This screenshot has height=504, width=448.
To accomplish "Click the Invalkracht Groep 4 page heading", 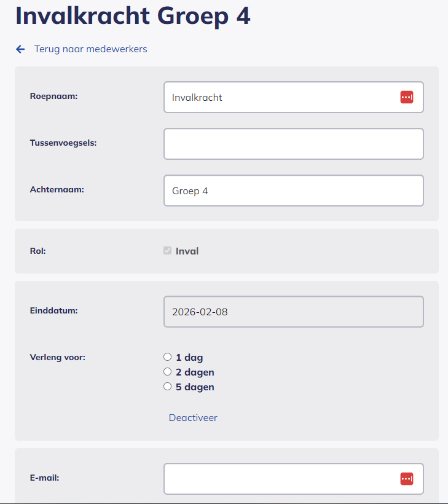I will (133, 16).
